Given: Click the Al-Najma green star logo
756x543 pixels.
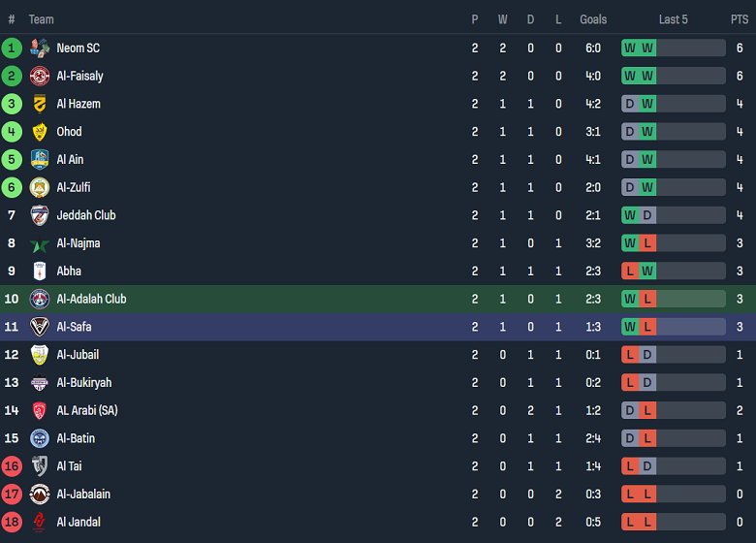Looking at the screenshot, I should click(x=40, y=243).
